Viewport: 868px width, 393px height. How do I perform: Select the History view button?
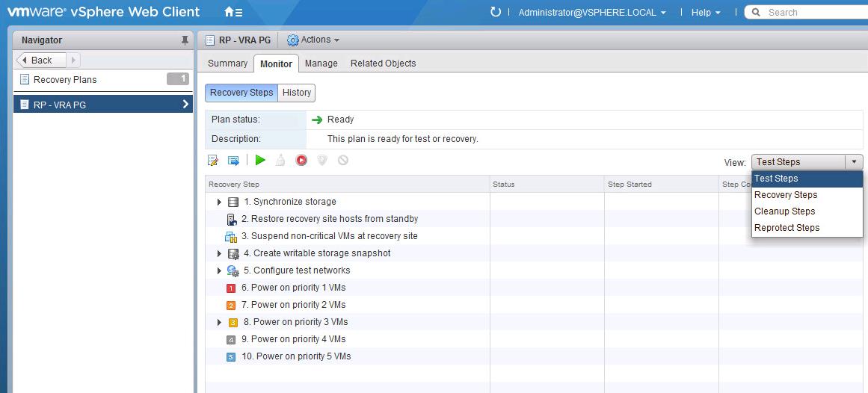tap(297, 93)
